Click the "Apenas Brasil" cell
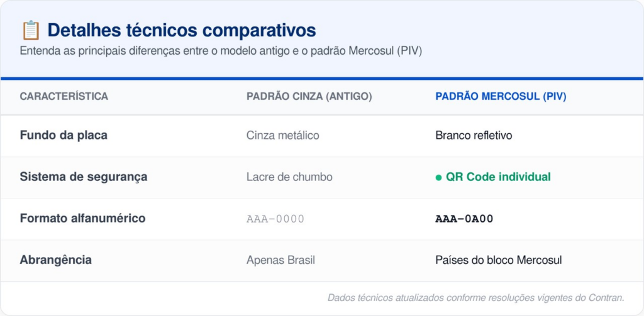Screen dimensions: 644x316 click(280, 260)
